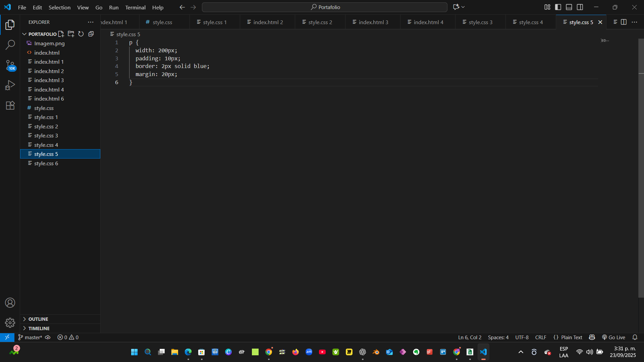Open Microsoft Edge from taskbar
The height and width of the screenshot is (362, 644).
(x=188, y=352)
